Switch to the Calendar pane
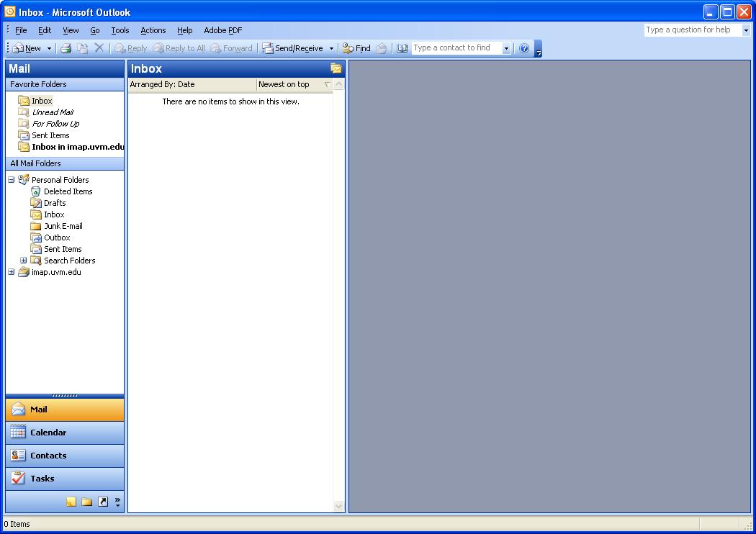756x534 pixels. (x=65, y=433)
